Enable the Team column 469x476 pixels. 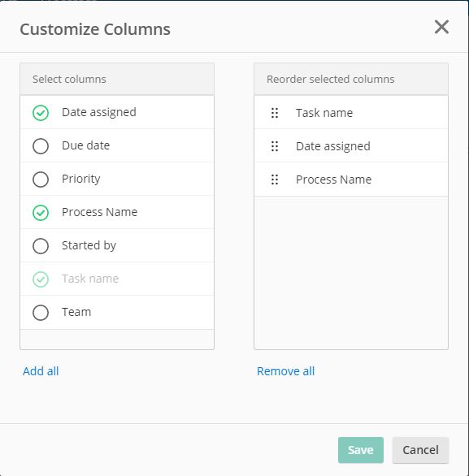41,313
